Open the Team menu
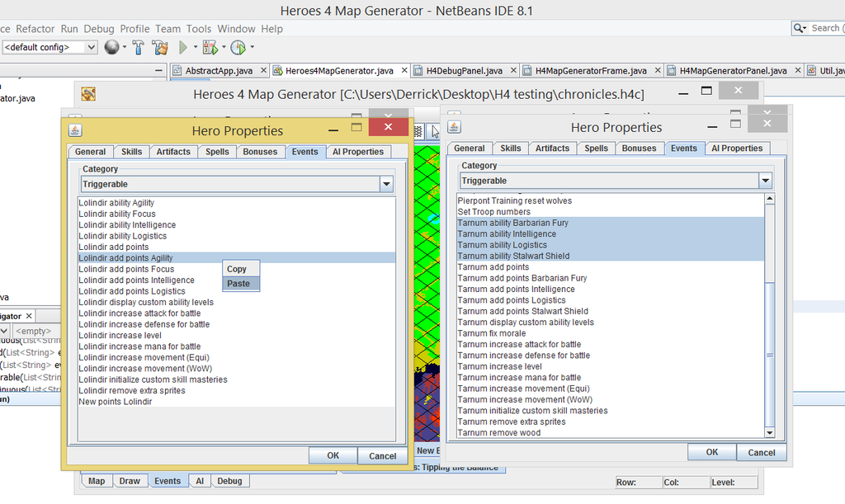 point(168,29)
